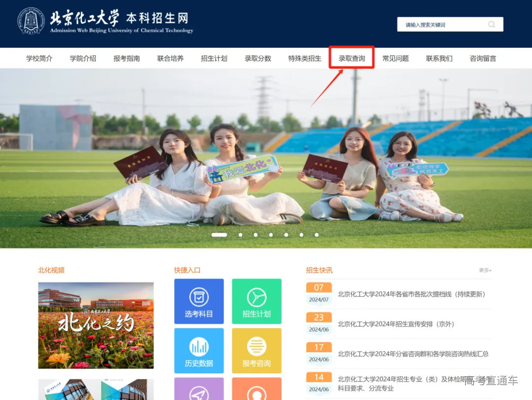532x400 pixels.
Task: Open the highlighted 录取查询 menu item
Action: pyautogui.click(x=351, y=58)
